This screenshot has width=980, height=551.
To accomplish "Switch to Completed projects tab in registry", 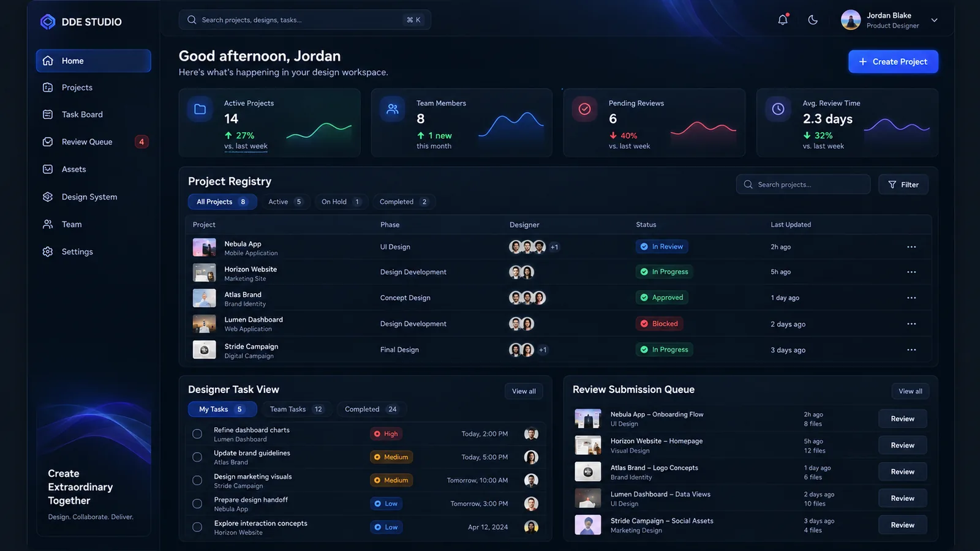I will [404, 201].
